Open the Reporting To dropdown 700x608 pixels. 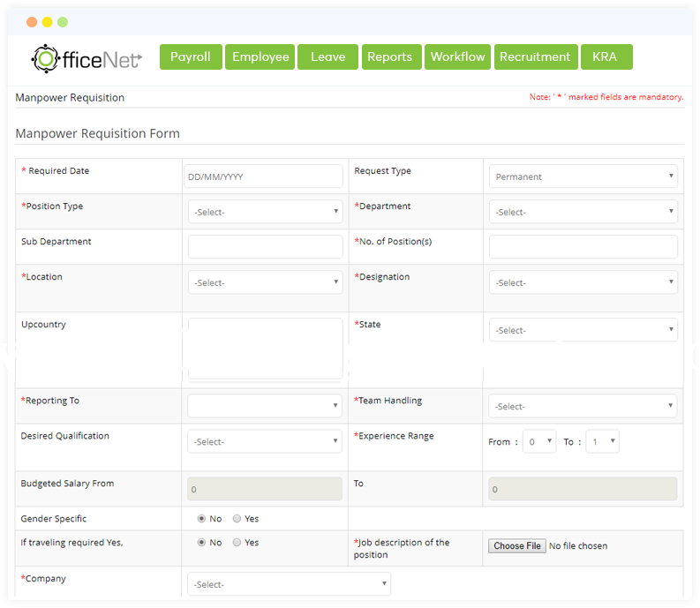[x=265, y=406]
